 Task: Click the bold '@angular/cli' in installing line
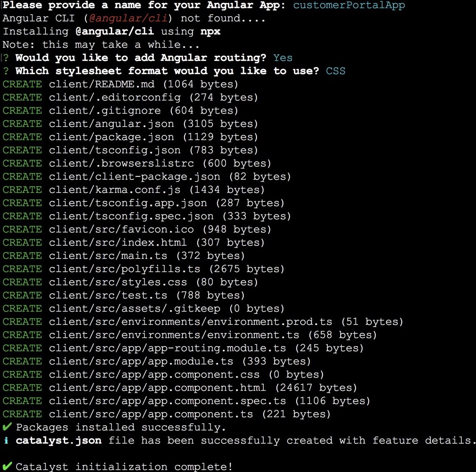point(113,32)
